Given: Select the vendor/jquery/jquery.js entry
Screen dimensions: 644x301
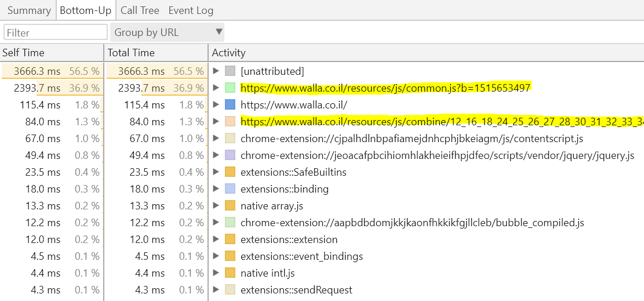Looking at the screenshot, I should point(438,156).
